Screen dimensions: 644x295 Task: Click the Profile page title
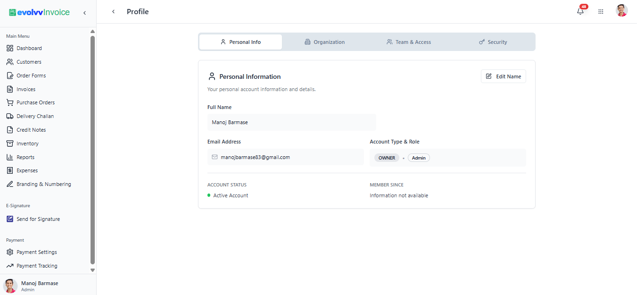[x=138, y=12]
